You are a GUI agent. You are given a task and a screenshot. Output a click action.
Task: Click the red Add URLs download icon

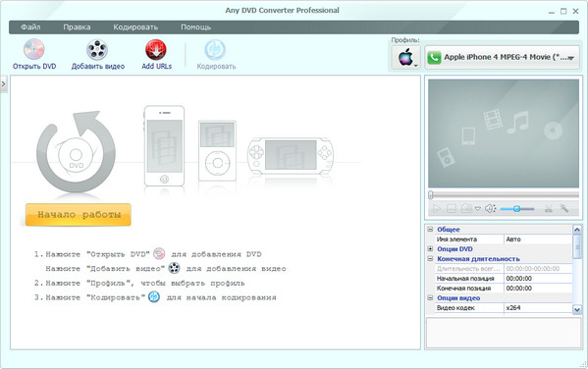156,49
